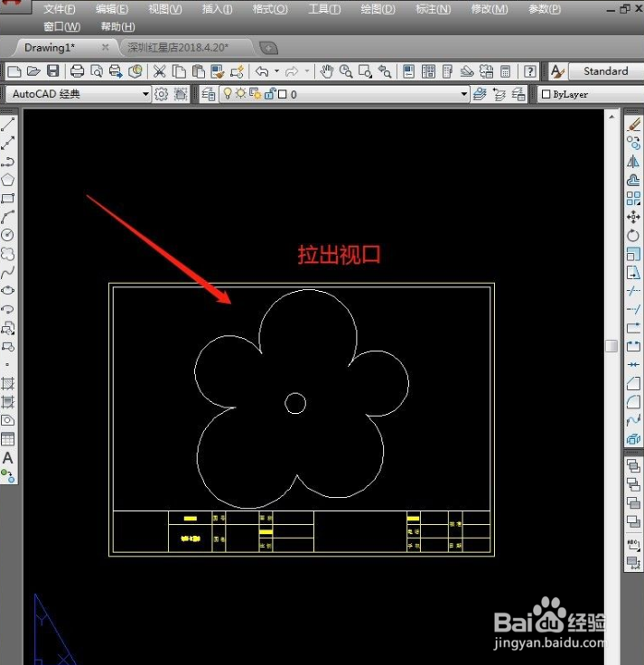Viewport: 644px width, 665px height.
Task: Save the drawing with floppy icon
Action: click(53, 71)
